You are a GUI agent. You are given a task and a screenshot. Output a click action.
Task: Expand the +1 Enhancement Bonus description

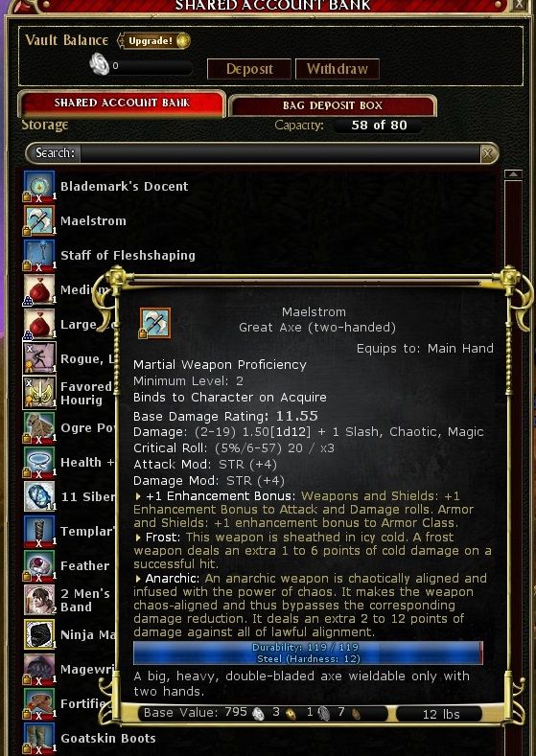pyautogui.click(x=138, y=496)
